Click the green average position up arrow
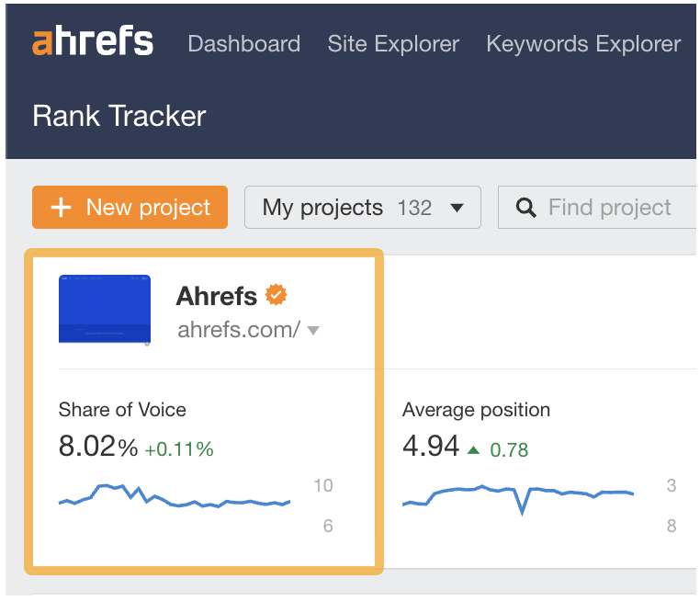This screenshot has width=700, height=601. click(473, 450)
